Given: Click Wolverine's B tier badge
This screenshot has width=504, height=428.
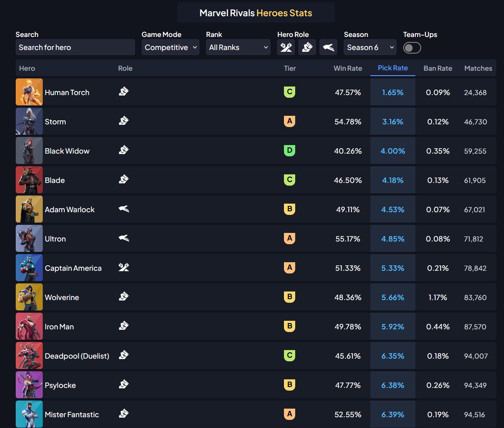Looking at the screenshot, I should (290, 297).
